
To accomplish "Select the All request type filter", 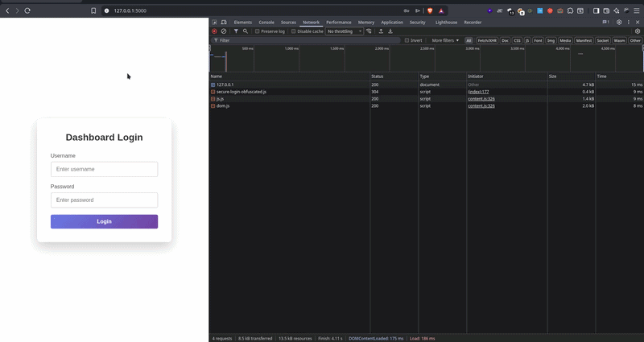I will click(x=469, y=40).
